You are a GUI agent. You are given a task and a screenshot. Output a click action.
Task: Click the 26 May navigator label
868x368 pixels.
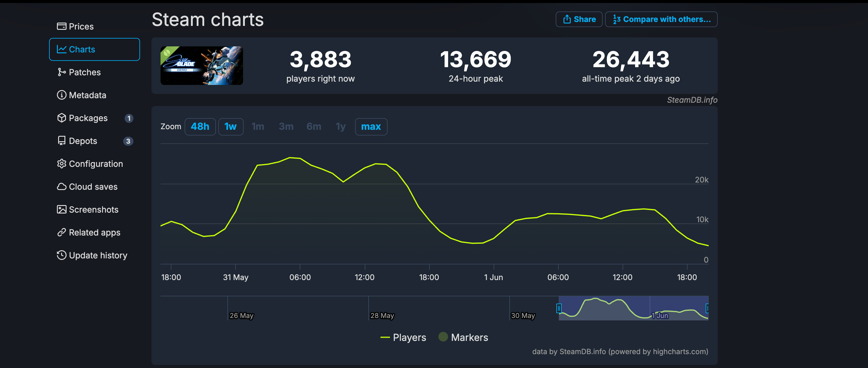tap(241, 315)
